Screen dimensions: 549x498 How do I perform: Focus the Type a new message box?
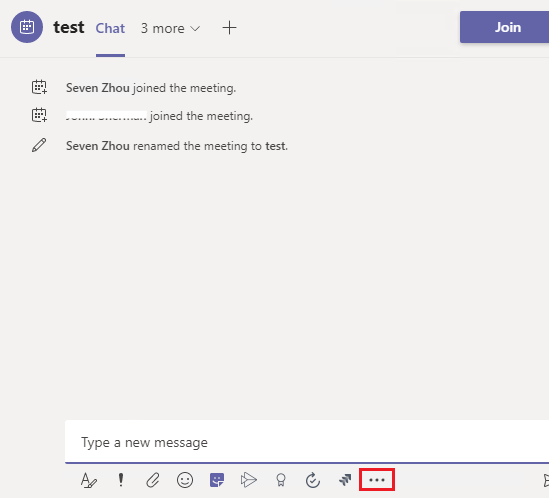coord(307,442)
